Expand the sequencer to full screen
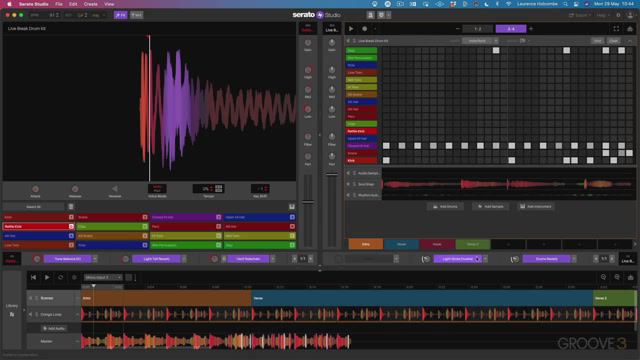 616,29
